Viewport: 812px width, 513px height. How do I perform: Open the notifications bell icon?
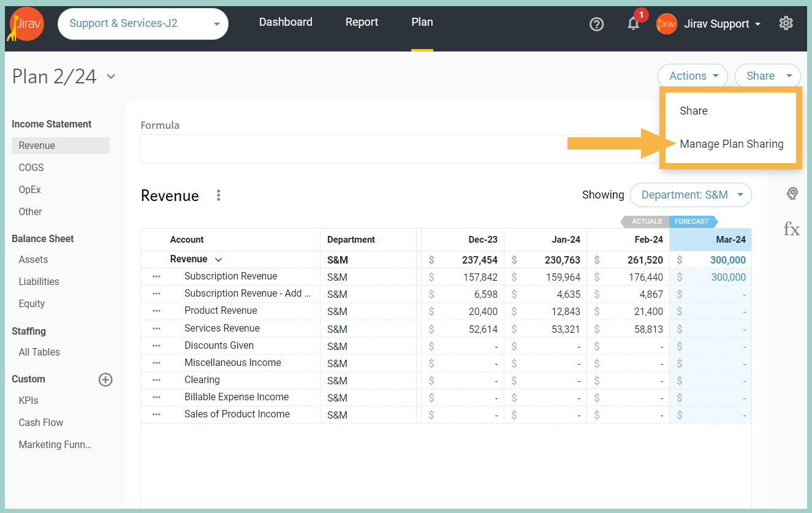coord(634,24)
